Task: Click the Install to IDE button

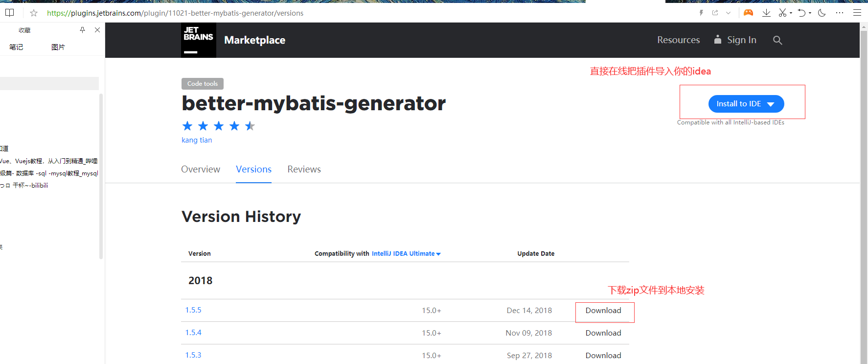Action: click(x=746, y=104)
